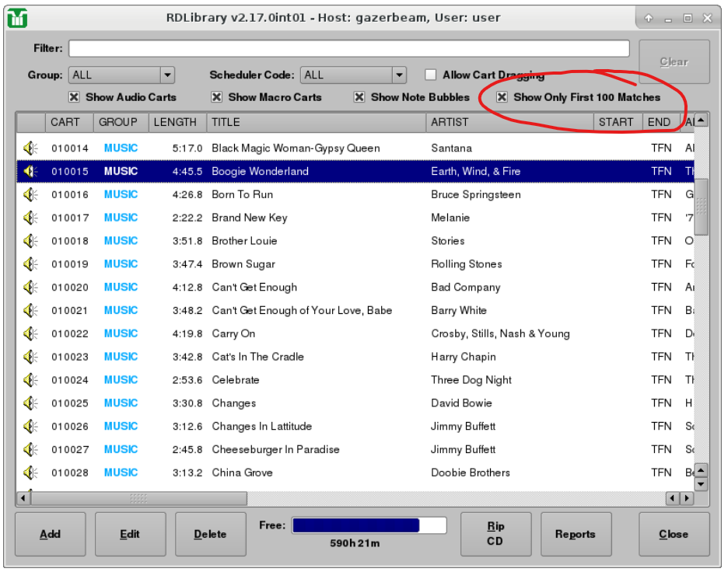This screenshot has height=572, width=728.
Task: Click the speaker icon for Boogie Wonderland
Action: coord(30,171)
